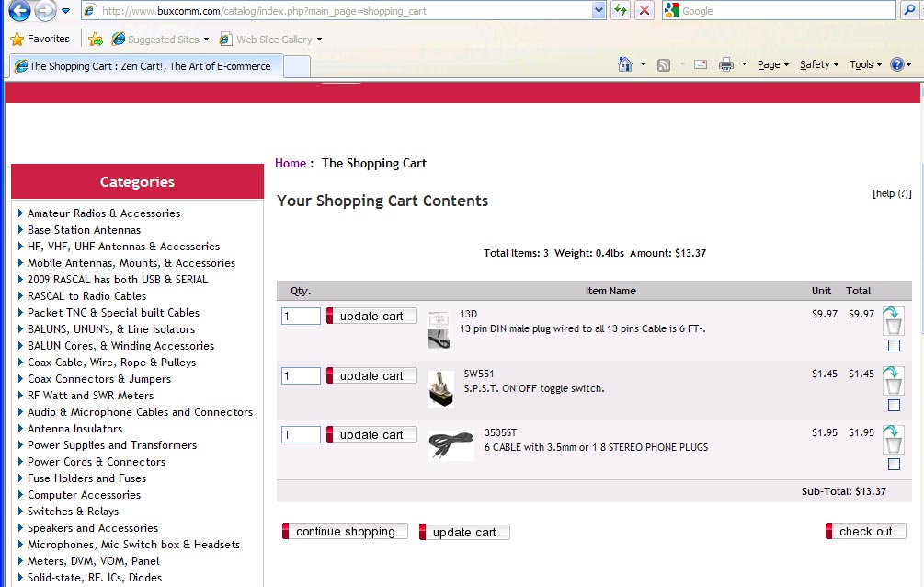Open the 3535ST cable thumbnail
Screen dimensions: 924x587
451,445
